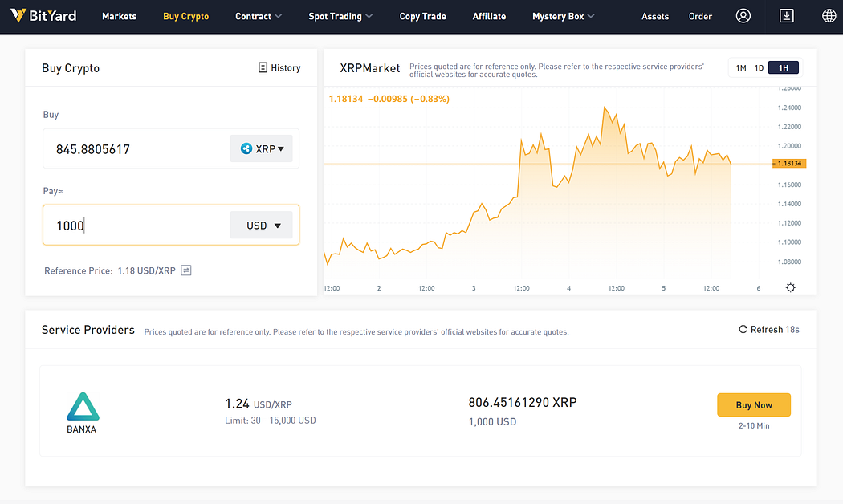Image resolution: width=843 pixels, height=504 pixels.
Task: Select the 1H chart timeframe
Action: tap(782, 68)
